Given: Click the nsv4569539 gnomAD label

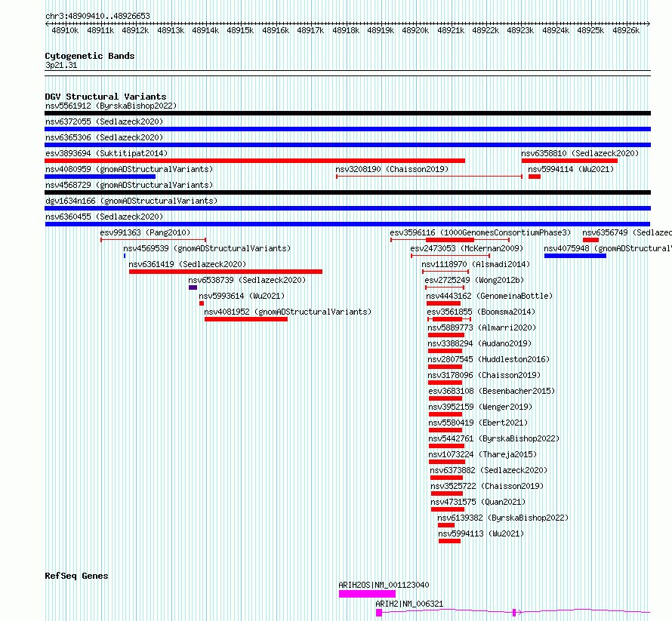Looking at the screenshot, I should click(x=207, y=248).
